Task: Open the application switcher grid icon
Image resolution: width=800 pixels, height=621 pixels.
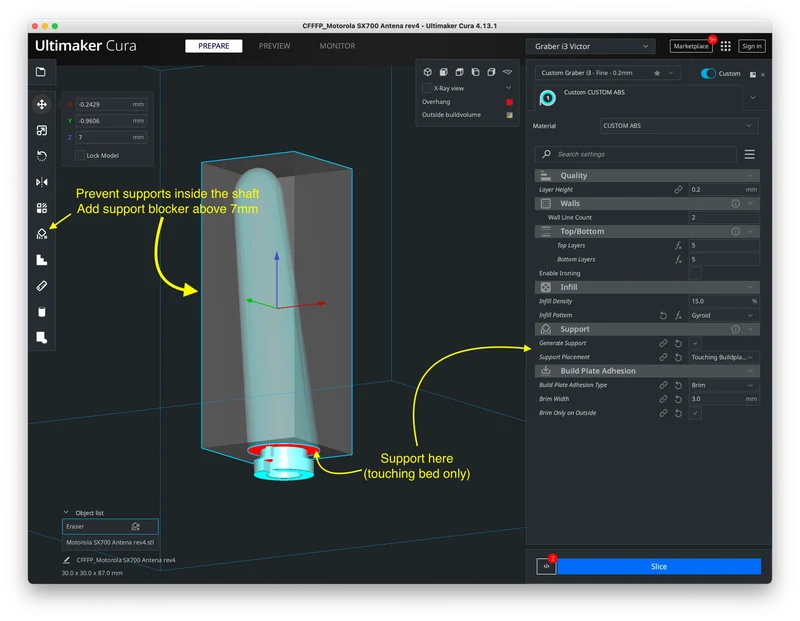Action: [x=726, y=46]
